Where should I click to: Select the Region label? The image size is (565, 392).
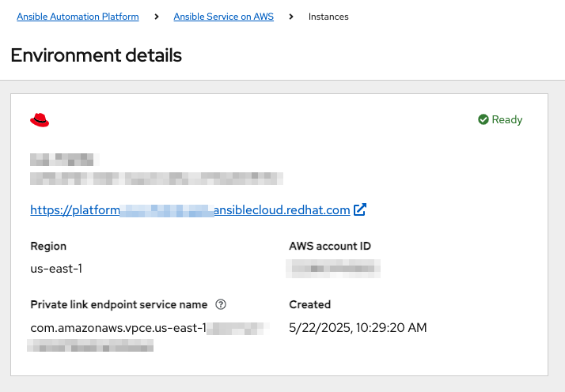(x=48, y=246)
